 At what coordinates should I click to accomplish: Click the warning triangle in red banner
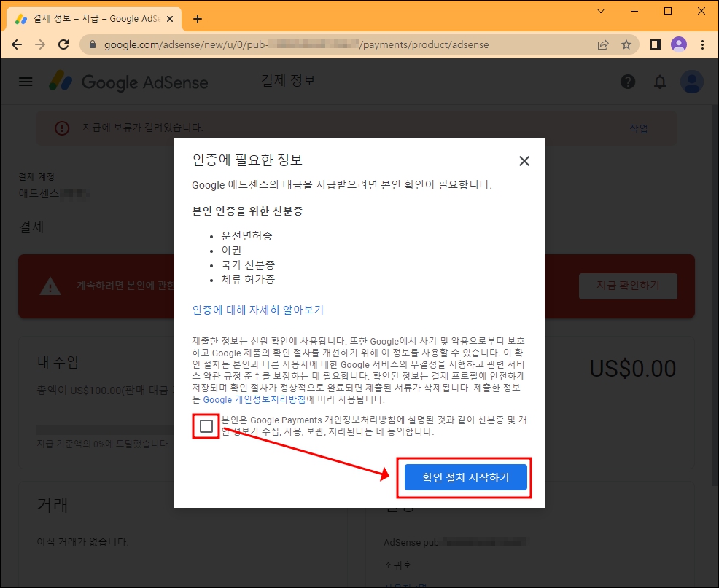click(x=50, y=286)
